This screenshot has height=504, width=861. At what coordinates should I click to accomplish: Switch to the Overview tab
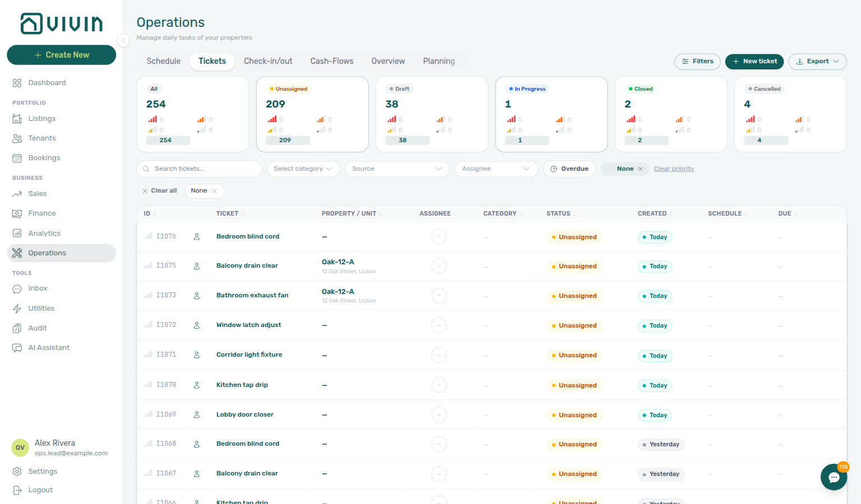pos(388,61)
